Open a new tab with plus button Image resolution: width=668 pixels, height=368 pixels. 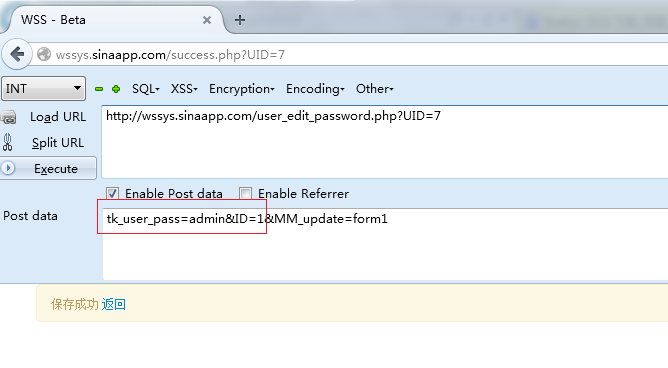click(240, 20)
